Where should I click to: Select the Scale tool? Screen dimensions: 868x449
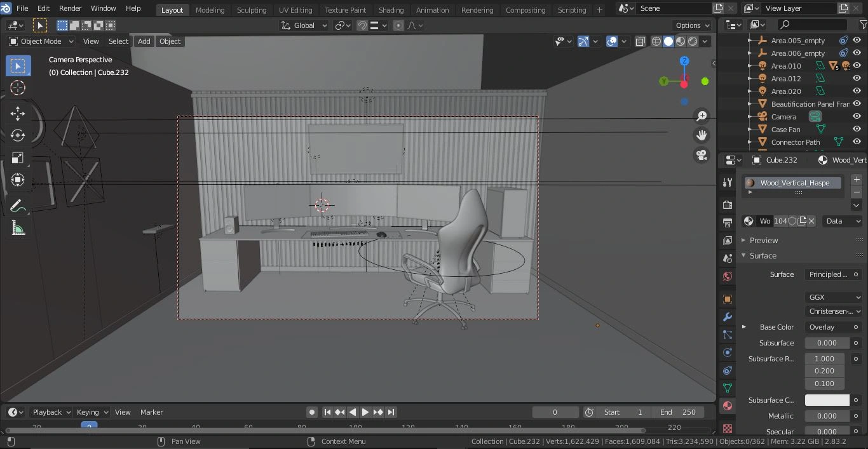point(18,157)
